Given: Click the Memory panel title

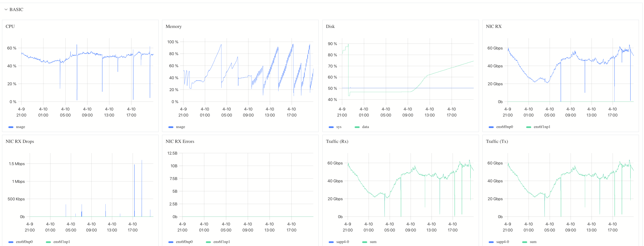Looking at the screenshot, I should pos(174,26).
